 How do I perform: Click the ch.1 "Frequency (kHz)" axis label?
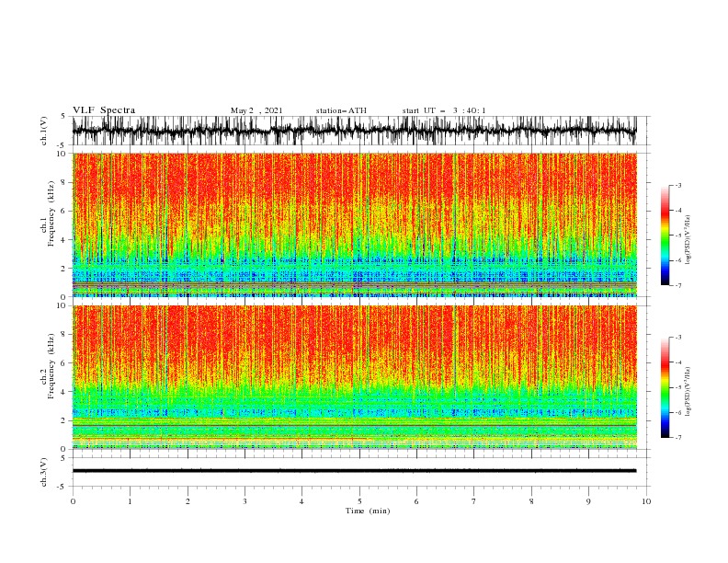[x=51, y=213]
